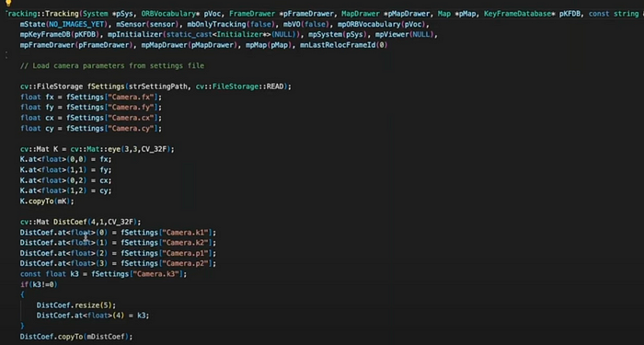Click the comment about loading camera parameters
Screen dimensions: 644x345
coord(112,65)
